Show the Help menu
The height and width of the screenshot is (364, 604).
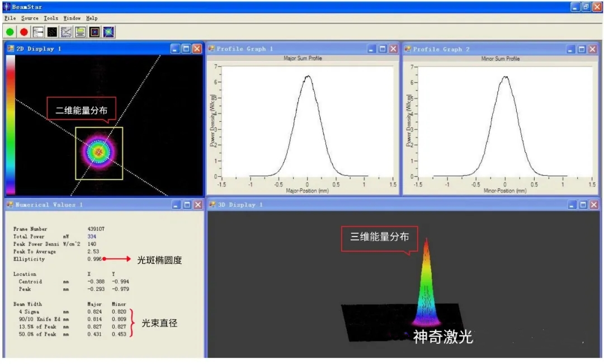coord(92,18)
